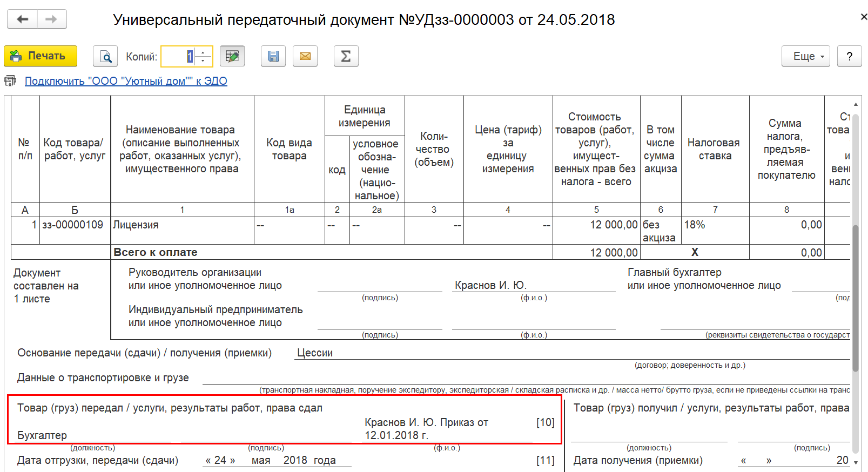The height and width of the screenshot is (472, 868).
Task: Click the EDO printer icon beside link
Action: pyautogui.click(x=10, y=81)
